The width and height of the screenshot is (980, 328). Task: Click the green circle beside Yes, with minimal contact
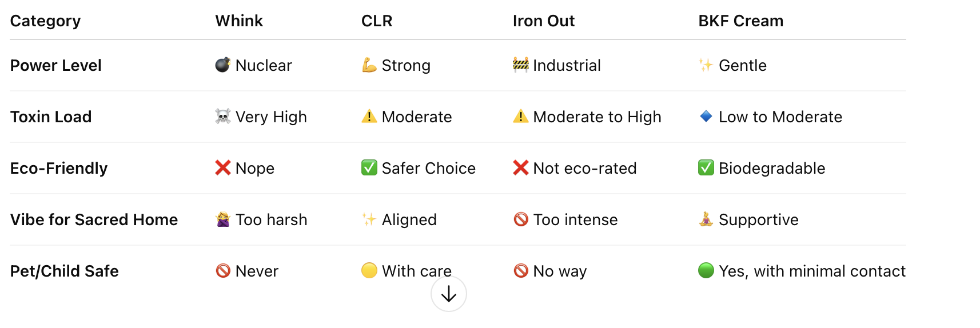pyautogui.click(x=706, y=270)
